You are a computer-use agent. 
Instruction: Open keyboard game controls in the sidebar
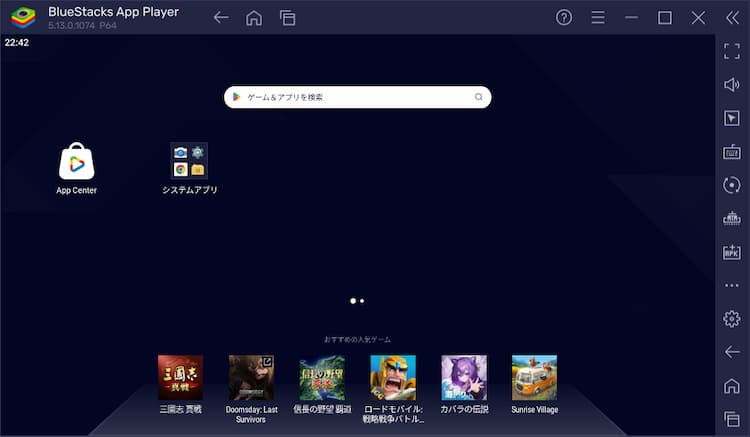pos(732,152)
